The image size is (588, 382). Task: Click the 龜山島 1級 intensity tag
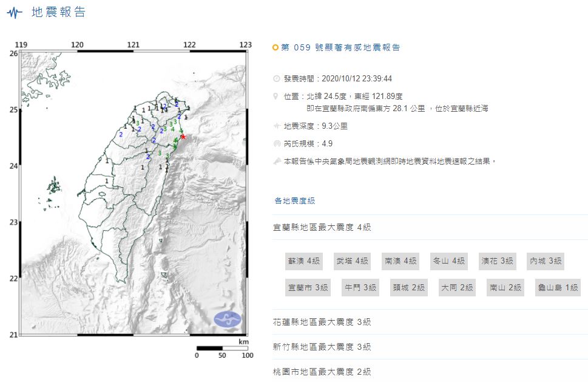(x=558, y=287)
